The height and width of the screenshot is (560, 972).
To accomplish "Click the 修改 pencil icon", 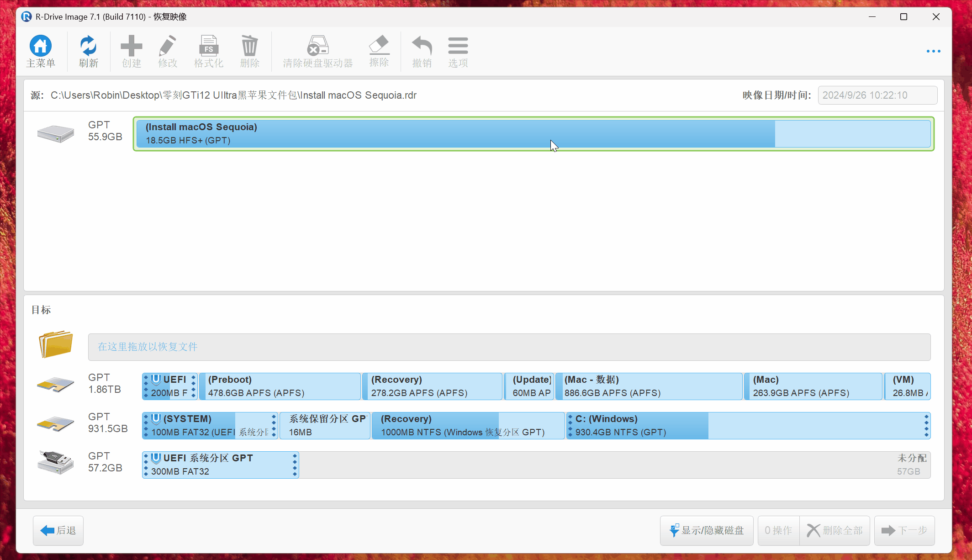I will [x=167, y=46].
